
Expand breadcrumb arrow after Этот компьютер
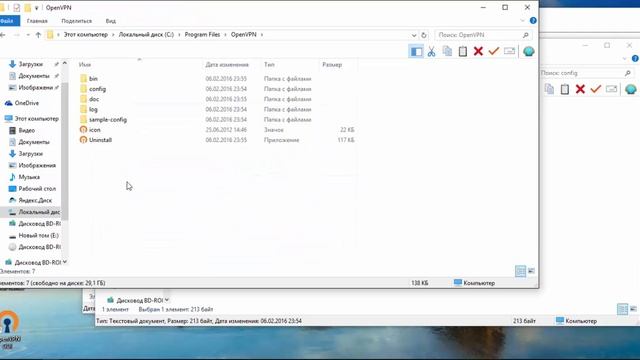click(x=113, y=35)
